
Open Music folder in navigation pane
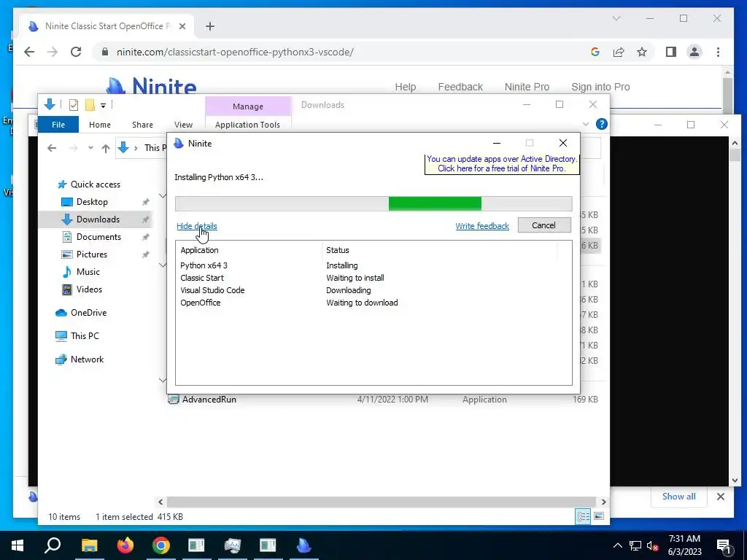tap(88, 272)
